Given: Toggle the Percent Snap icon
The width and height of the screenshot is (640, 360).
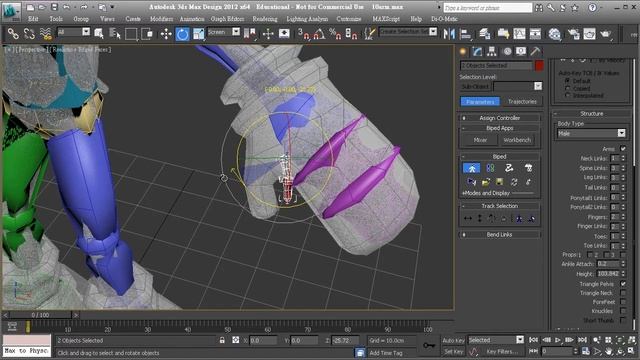Looking at the screenshot, I should 335,34.
